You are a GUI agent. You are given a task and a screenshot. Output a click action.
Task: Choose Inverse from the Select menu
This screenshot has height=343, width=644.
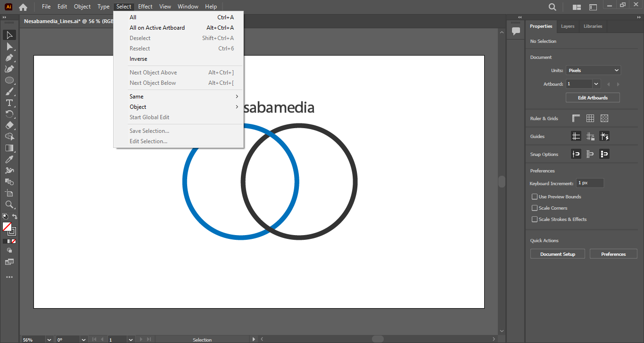139,59
